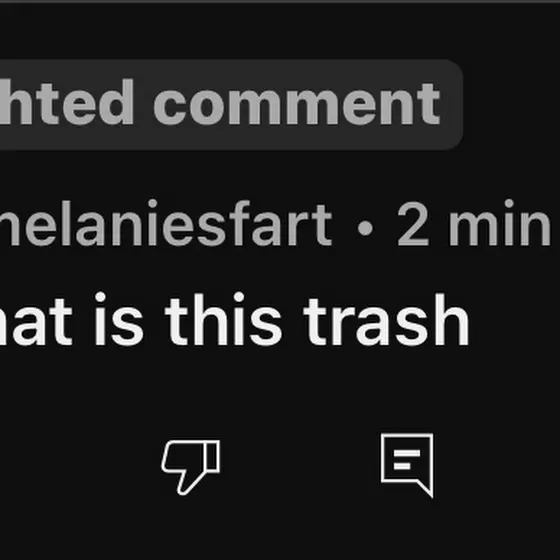Image resolution: width=560 pixels, height=560 pixels.
Task: Click the dot separator after the username
Action: (365, 228)
